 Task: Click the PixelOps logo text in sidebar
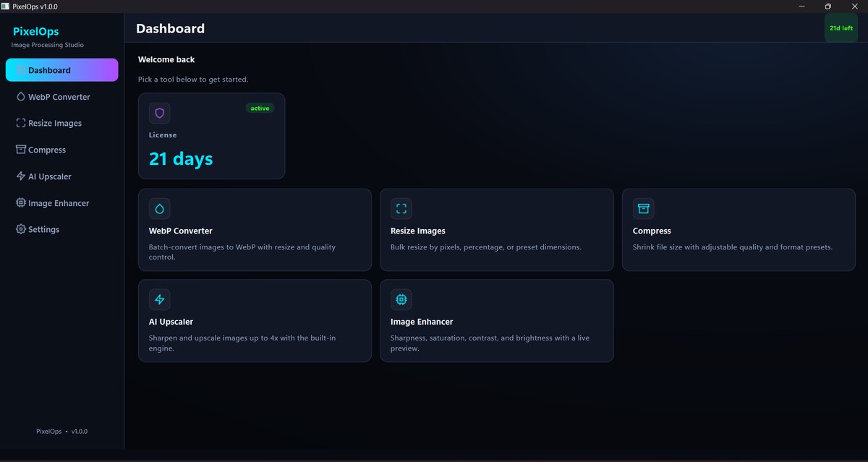36,32
